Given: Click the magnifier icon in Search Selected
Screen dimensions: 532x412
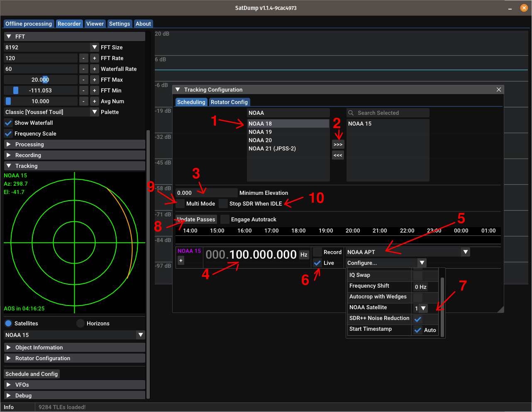Looking at the screenshot, I should [351, 113].
